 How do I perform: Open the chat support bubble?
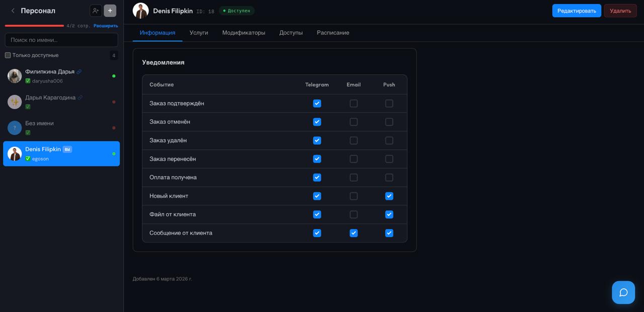623,292
